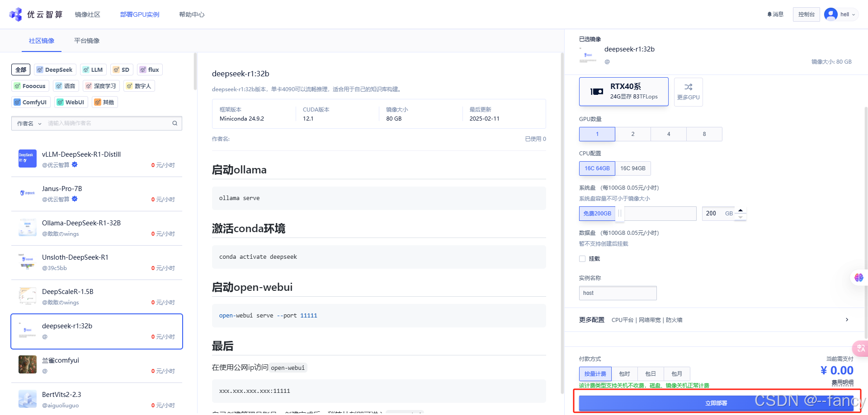
Task: Click the 优云智算 logo icon
Action: click(x=15, y=14)
